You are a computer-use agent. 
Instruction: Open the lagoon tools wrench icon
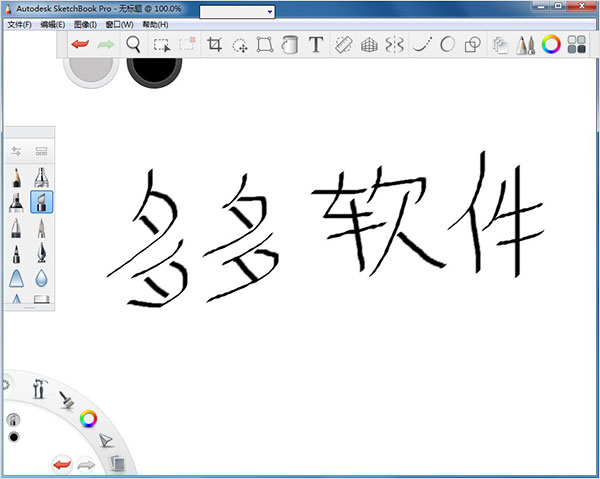39,388
